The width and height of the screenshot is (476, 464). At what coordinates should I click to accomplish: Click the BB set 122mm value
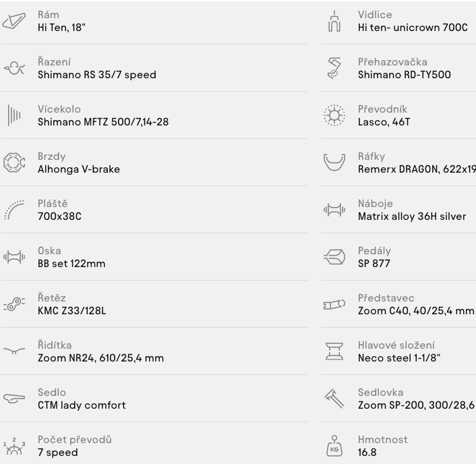click(x=71, y=264)
